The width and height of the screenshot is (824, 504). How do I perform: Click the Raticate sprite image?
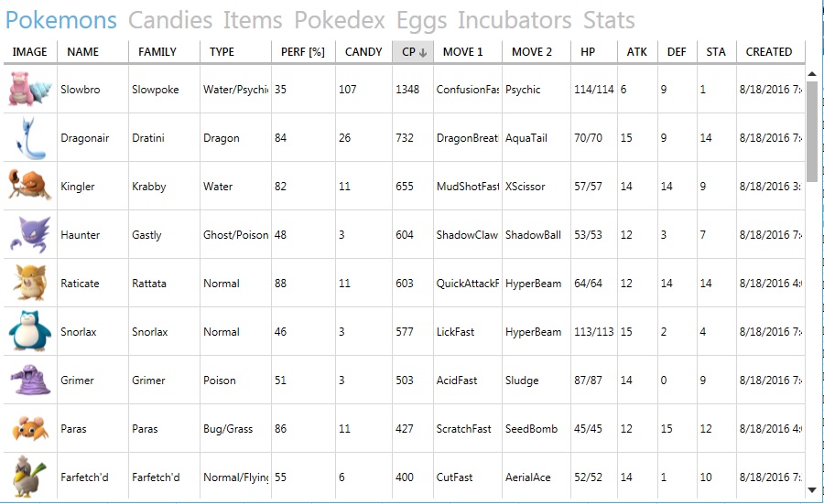tap(30, 283)
